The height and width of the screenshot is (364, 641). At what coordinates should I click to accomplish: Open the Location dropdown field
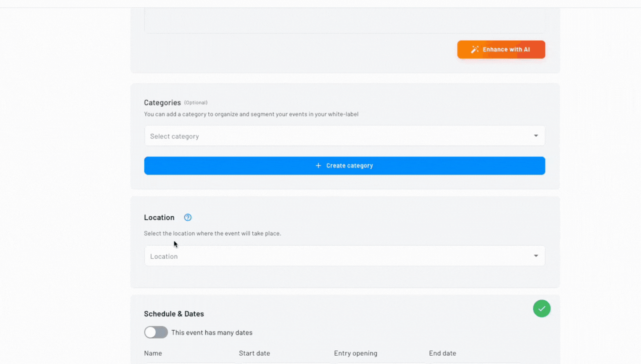tap(334, 256)
